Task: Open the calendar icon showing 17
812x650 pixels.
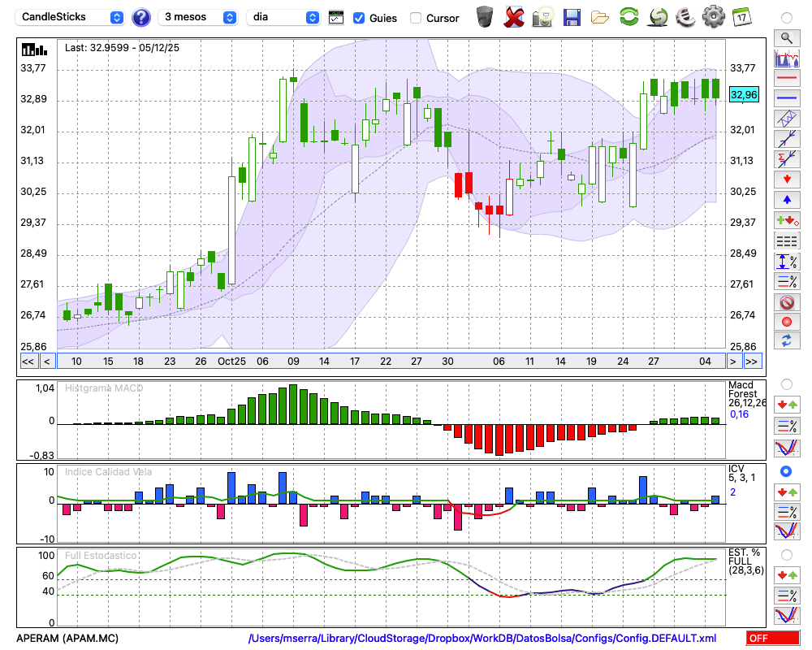Action: (741, 16)
